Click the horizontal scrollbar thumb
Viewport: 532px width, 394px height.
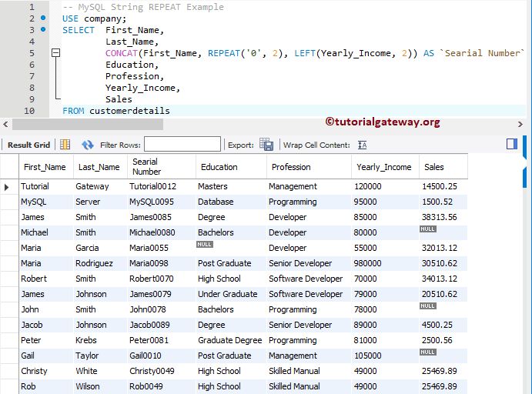click(88, 125)
